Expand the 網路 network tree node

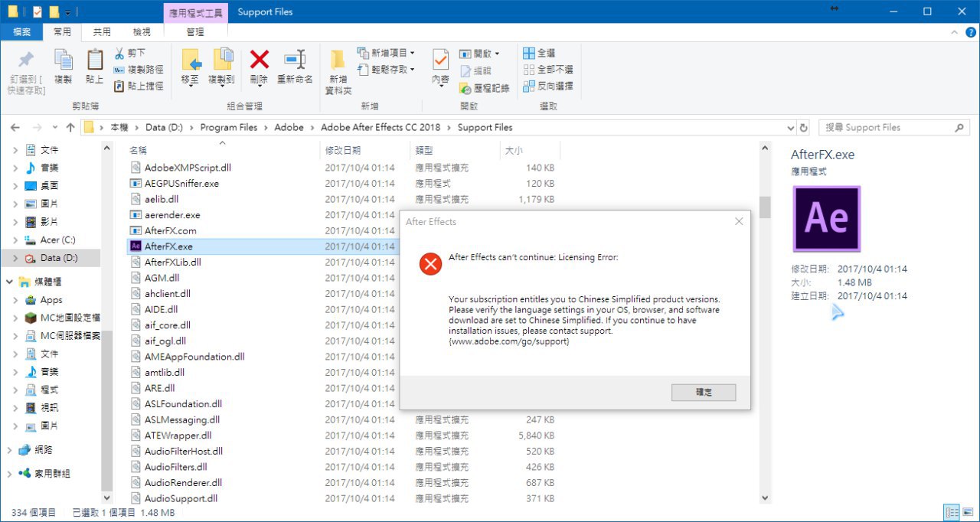point(9,450)
